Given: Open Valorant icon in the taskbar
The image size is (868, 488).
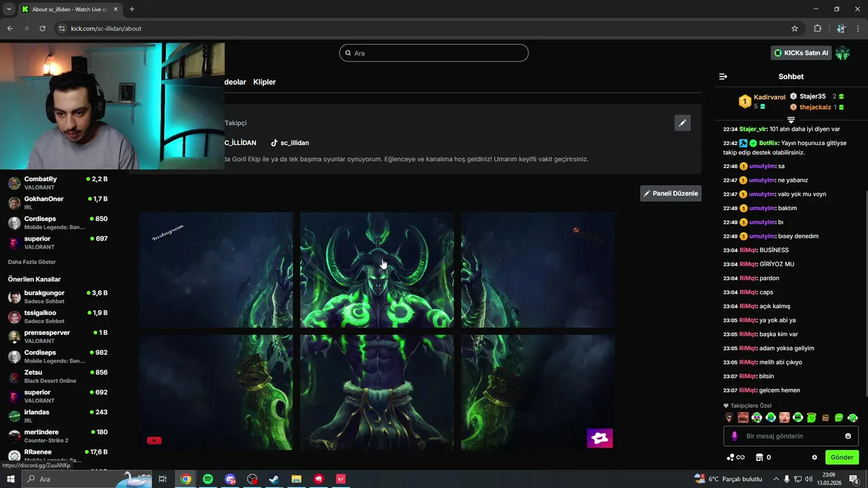Looking at the screenshot, I should 340,479.
